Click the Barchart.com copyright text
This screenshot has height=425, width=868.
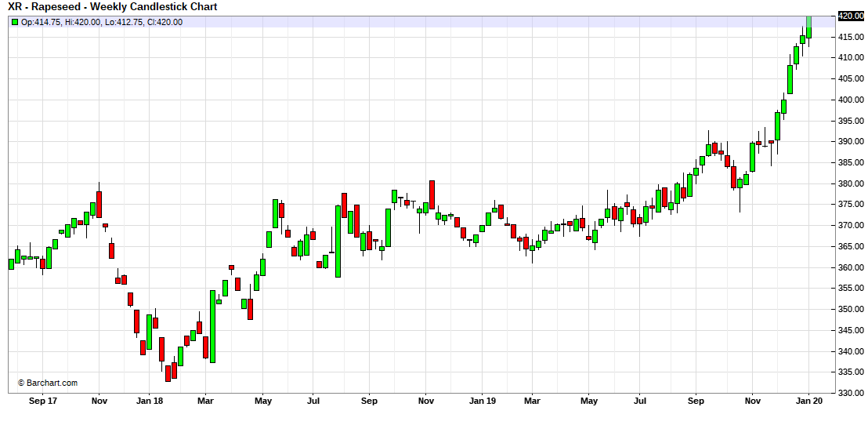48,383
